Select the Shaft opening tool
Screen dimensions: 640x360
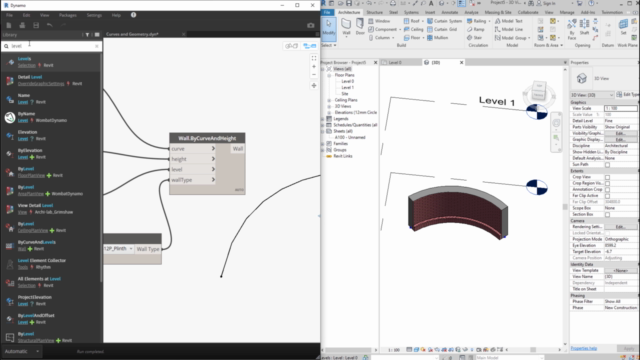coord(584,27)
